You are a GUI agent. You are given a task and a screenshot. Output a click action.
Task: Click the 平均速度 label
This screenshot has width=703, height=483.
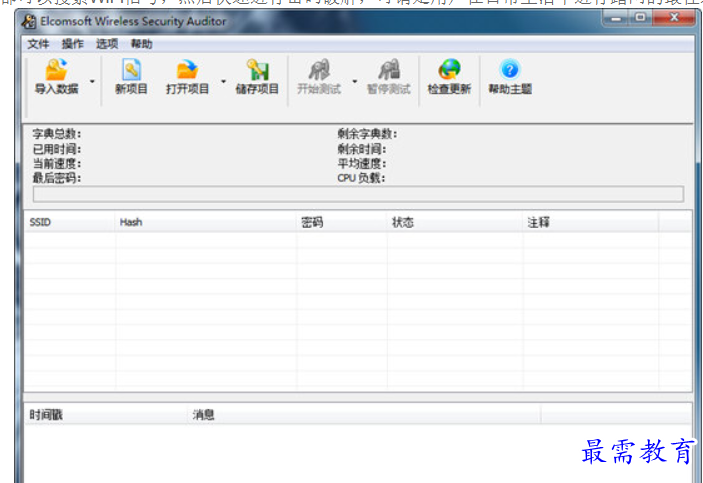(361, 163)
